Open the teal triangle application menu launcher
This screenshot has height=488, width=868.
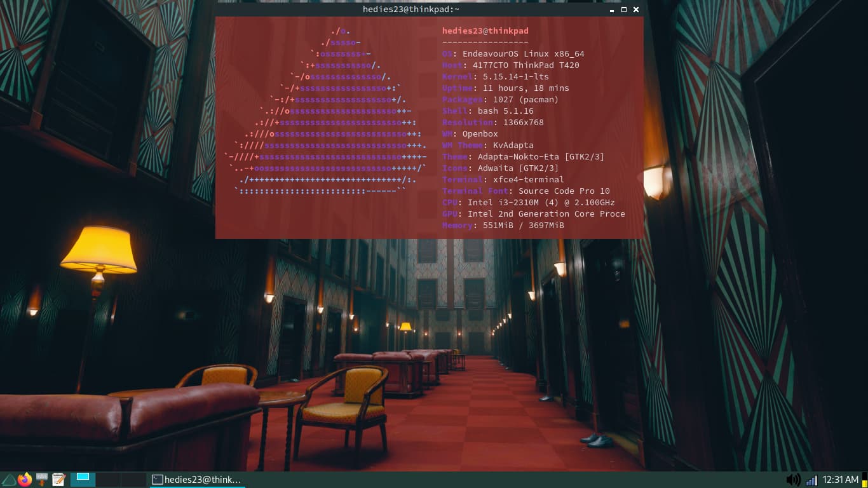(8, 479)
